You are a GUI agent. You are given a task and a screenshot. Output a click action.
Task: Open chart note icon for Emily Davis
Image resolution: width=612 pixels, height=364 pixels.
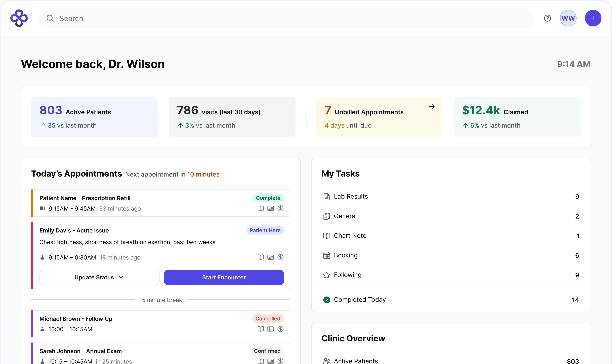[x=261, y=257]
